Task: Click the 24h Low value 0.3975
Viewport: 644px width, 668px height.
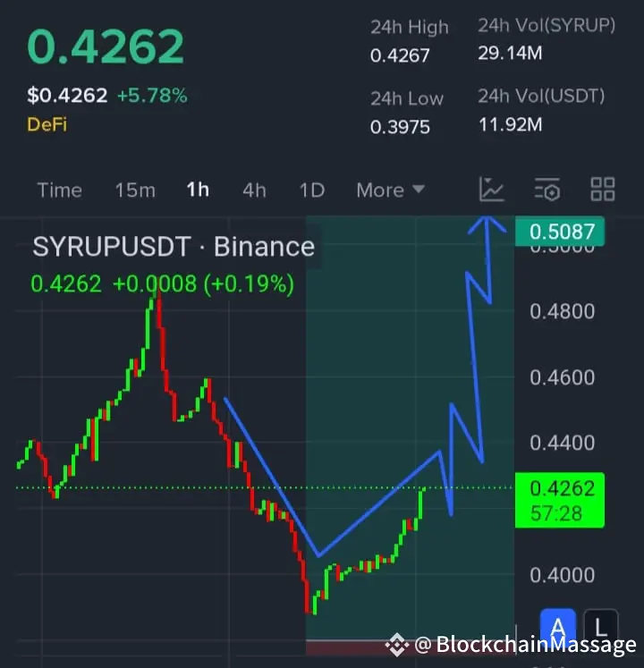Action: click(x=400, y=127)
